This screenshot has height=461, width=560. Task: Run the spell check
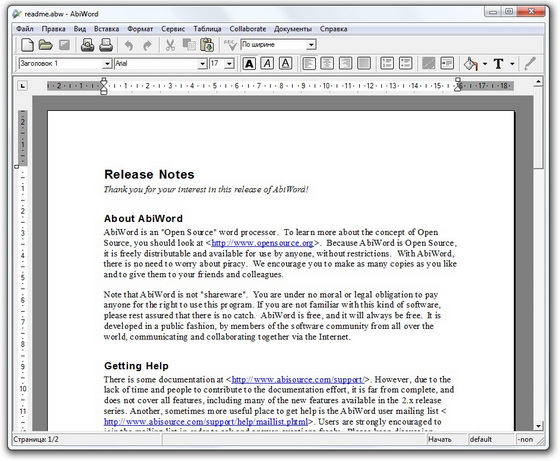click(x=230, y=45)
